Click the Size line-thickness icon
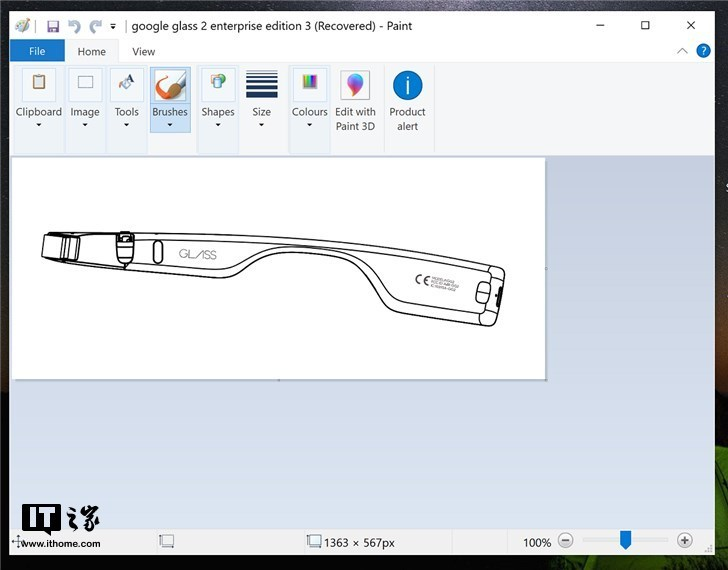This screenshot has width=728, height=570. (262, 84)
